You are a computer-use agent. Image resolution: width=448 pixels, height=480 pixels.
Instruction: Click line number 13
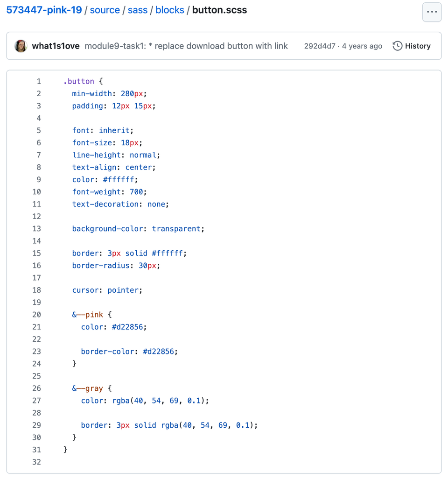tap(37, 229)
